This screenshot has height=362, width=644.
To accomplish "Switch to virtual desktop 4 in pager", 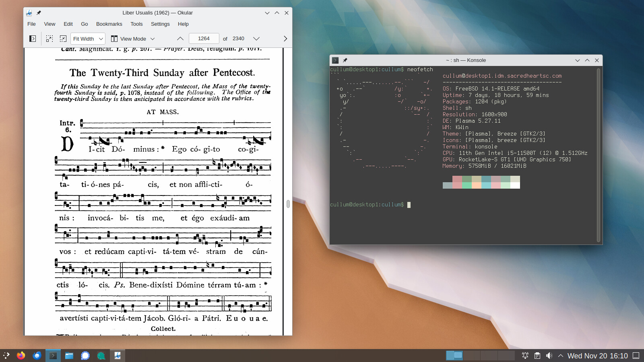I will [x=506, y=356].
